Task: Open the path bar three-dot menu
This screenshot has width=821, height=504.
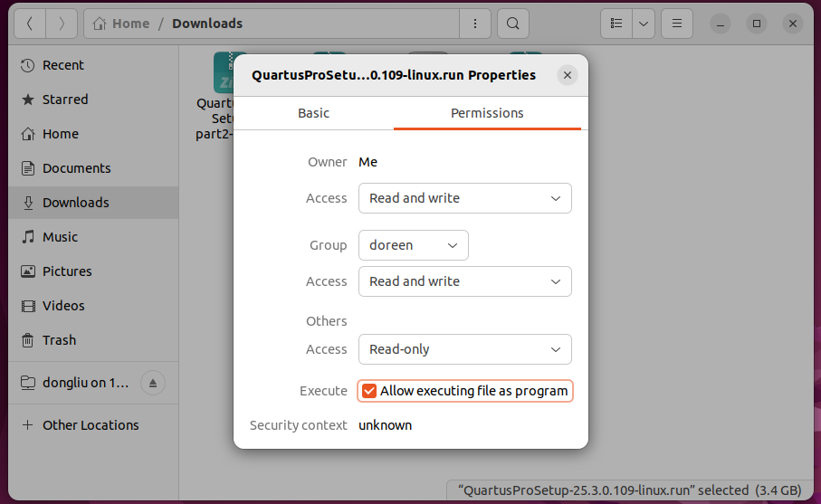Action: coord(475,24)
